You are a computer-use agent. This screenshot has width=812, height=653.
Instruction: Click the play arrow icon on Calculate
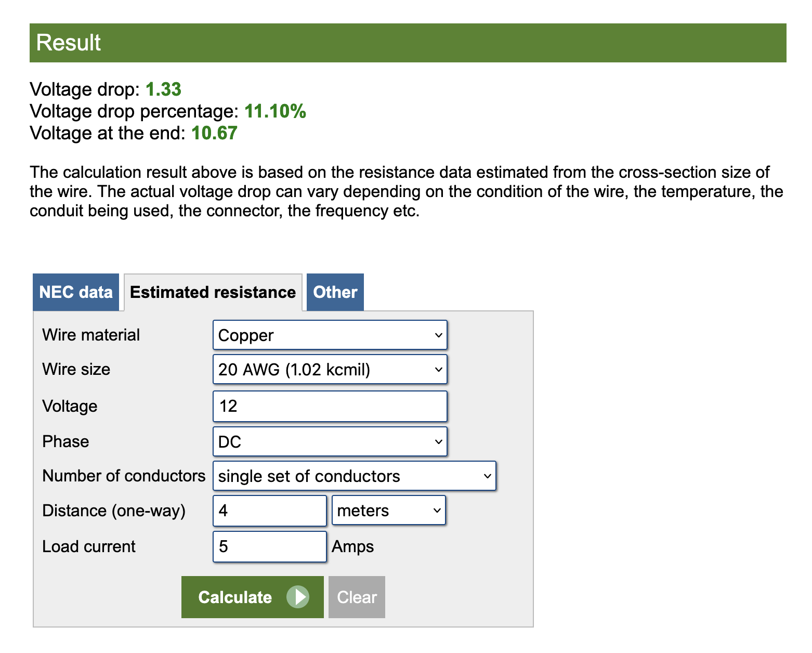tap(298, 597)
